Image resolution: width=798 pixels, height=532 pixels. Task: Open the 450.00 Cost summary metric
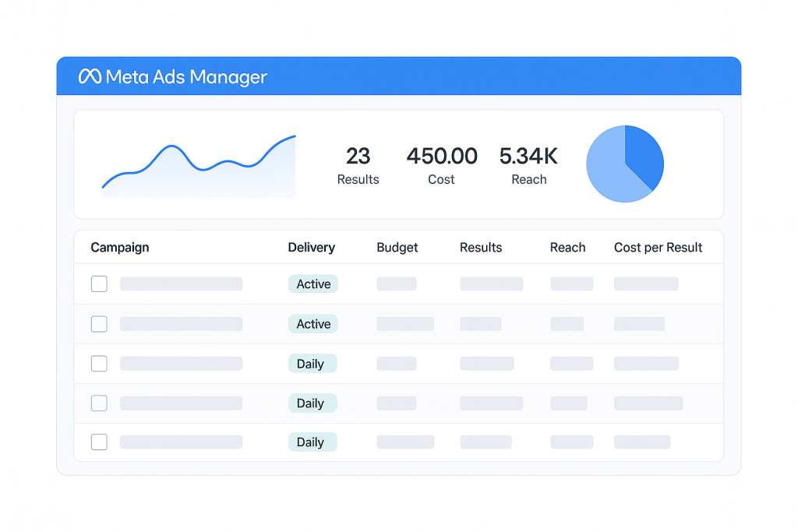click(441, 165)
